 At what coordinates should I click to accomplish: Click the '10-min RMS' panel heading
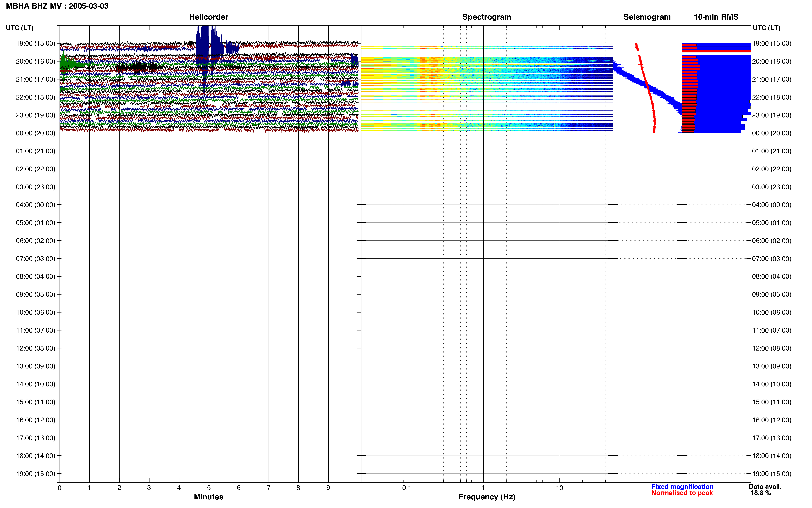pyautogui.click(x=716, y=17)
